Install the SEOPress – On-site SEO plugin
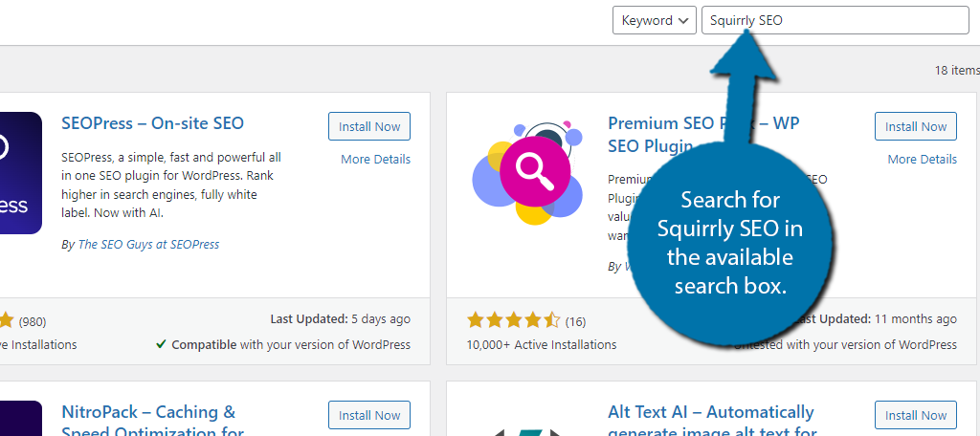Viewport: 980px width, 436px height. coord(369,126)
